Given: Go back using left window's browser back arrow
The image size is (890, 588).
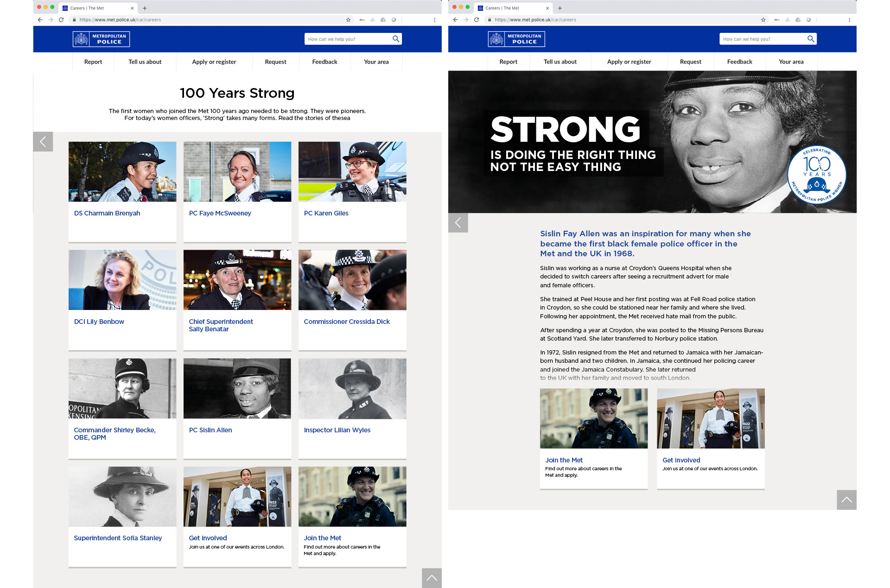Looking at the screenshot, I should [x=40, y=20].
